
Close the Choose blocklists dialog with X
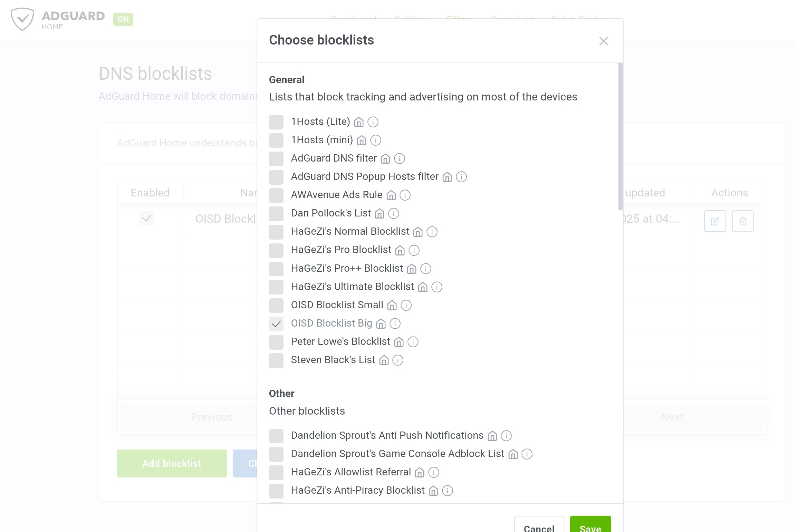click(604, 41)
